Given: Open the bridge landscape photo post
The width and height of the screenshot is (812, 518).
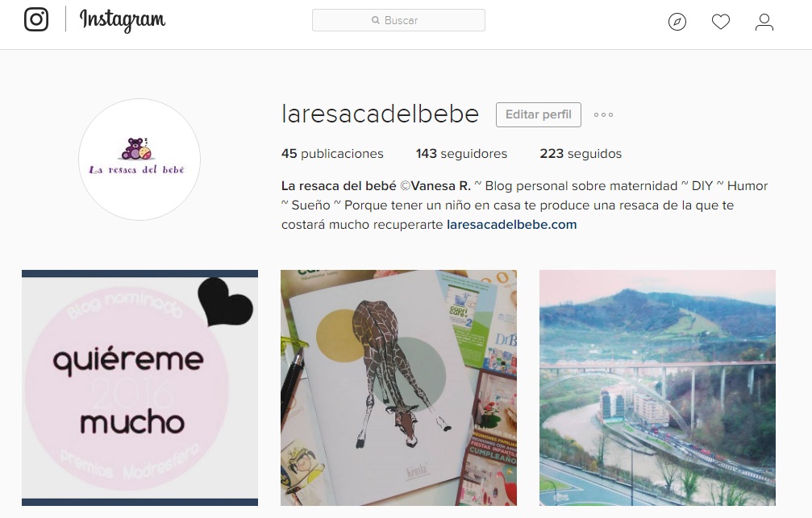Looking at the screenshot, I should (x=658, y=387).
